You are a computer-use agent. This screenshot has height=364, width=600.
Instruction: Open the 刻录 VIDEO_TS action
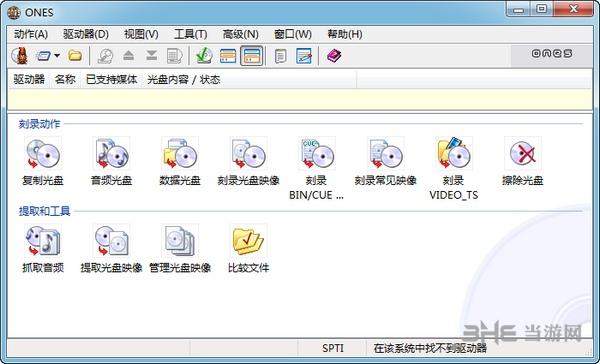(x=454, y=168)
